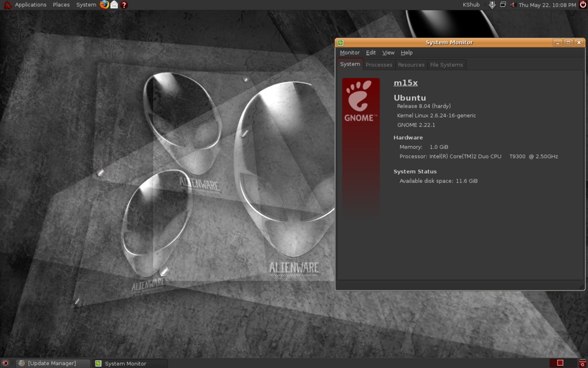
Task: Open the Trash icon in bottom panel
Action: coord(583,363)
